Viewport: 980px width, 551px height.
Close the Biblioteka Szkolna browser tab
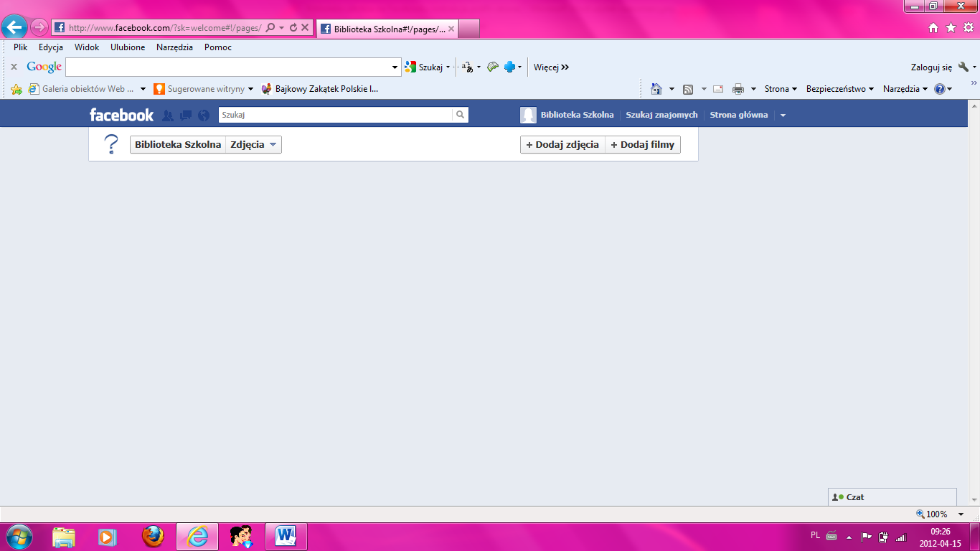[x=450, y=29]
